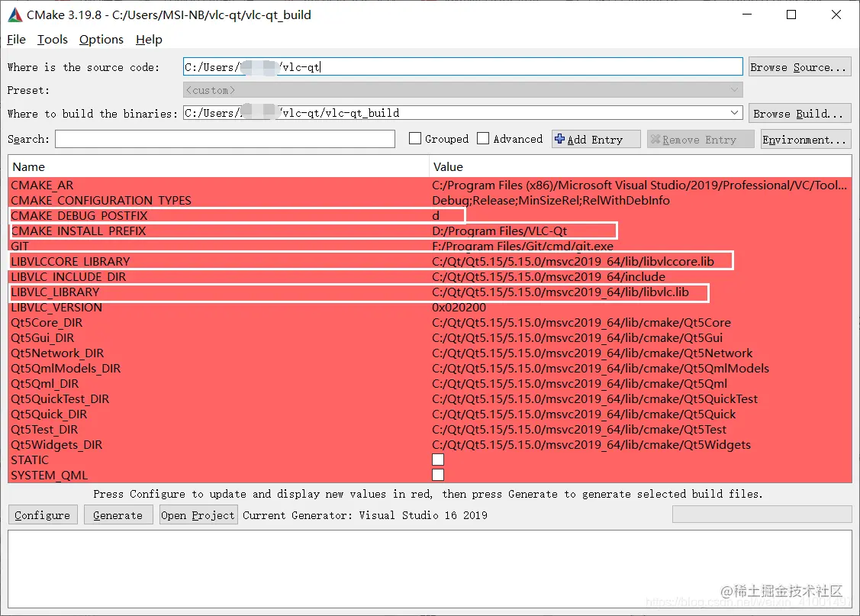Viewport: 860px width, 616px height.
Task: Click inside the Search field
Action: [x=225, y=139]
